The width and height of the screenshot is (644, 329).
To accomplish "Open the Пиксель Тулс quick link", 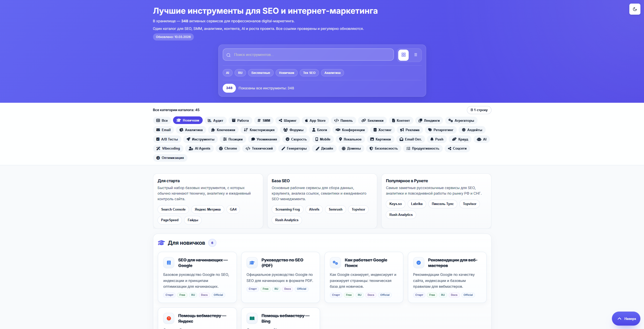I will (x=443, y=204).
